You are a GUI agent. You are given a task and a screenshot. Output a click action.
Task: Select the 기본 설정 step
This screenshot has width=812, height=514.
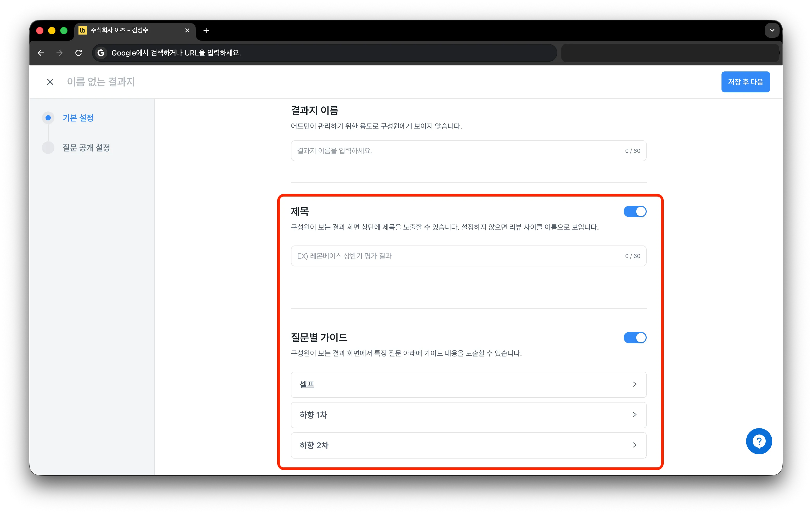click(x=78, y=118)
